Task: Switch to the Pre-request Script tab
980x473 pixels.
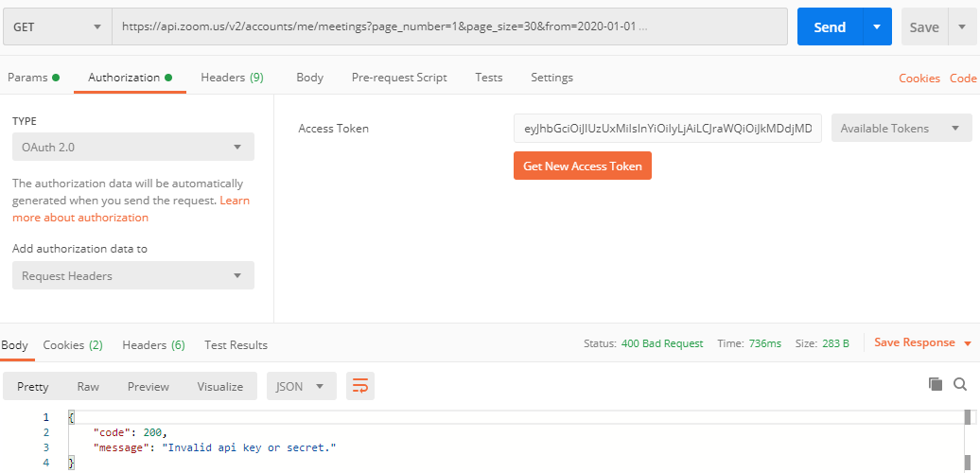Action: click(399, 78)
